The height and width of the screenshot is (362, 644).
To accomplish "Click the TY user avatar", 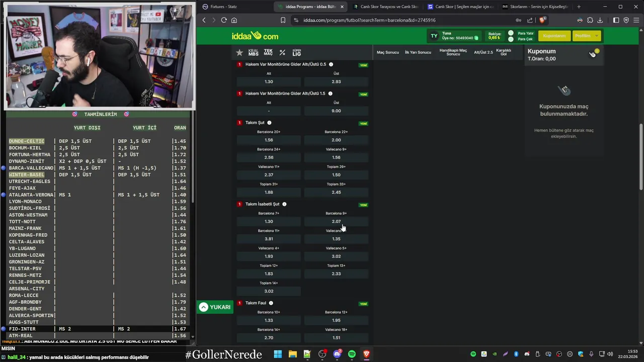I will (434, 36).
